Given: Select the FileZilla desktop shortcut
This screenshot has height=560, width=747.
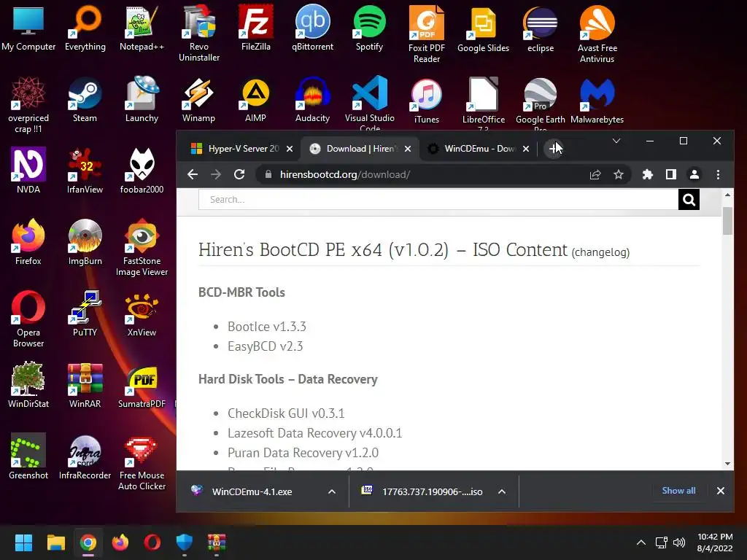Looking at the screenshot, I should (256, 28).
